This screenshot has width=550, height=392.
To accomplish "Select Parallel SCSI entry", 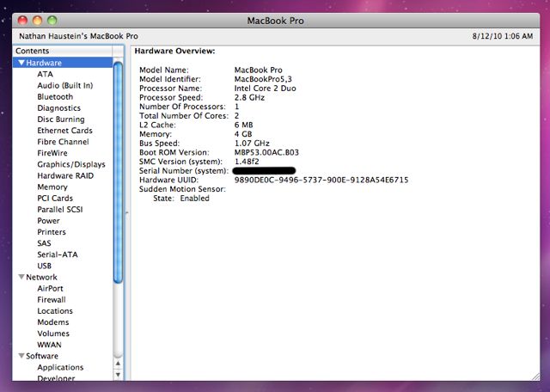I will [60, 210].
